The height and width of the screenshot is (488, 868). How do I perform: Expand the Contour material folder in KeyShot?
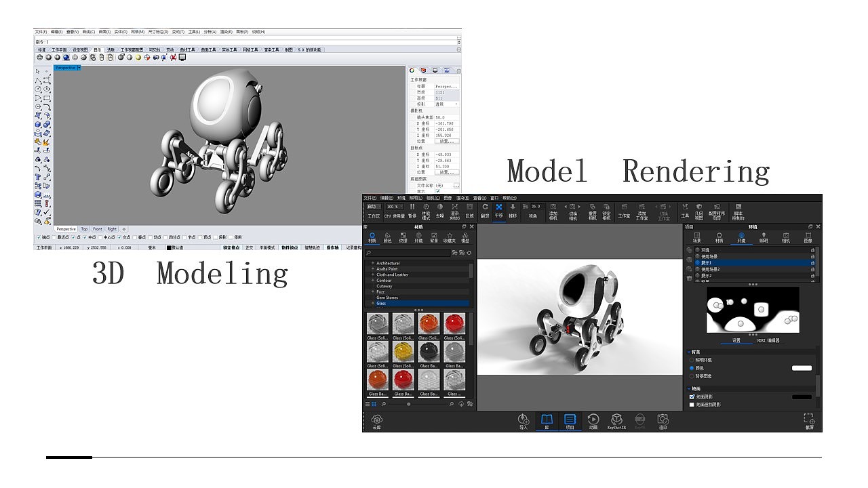pos(372,281)
